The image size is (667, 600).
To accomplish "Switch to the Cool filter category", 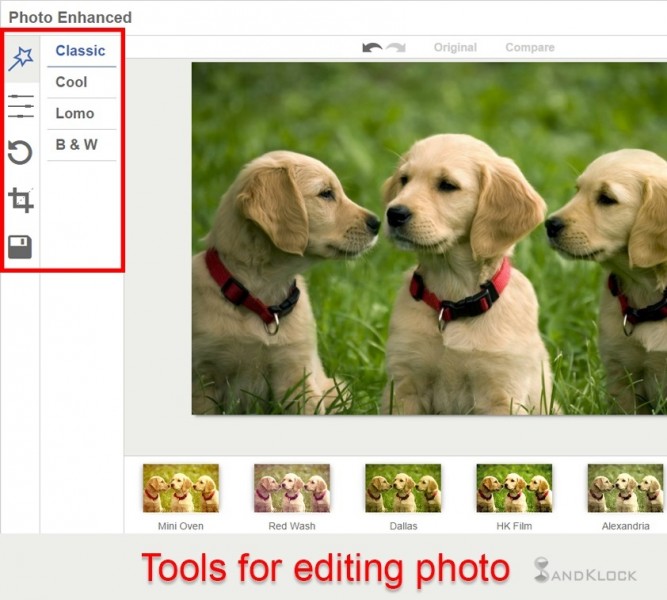I will (71, 82).
